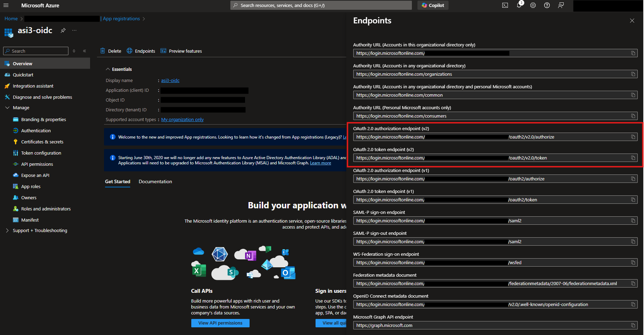Screen dimensions: 644x335
Task: Open the feedback icon in top bar
Action: pos(561,5)
